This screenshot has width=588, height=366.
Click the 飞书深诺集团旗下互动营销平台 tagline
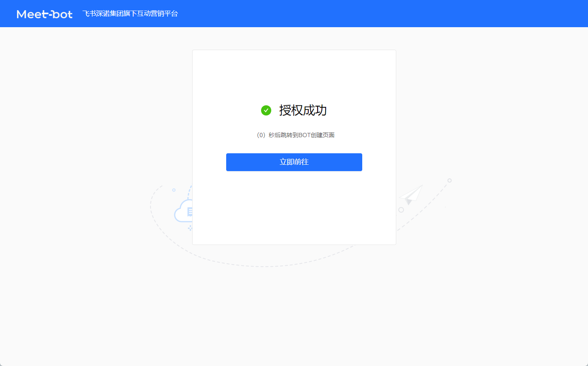[x=130, y=14]
